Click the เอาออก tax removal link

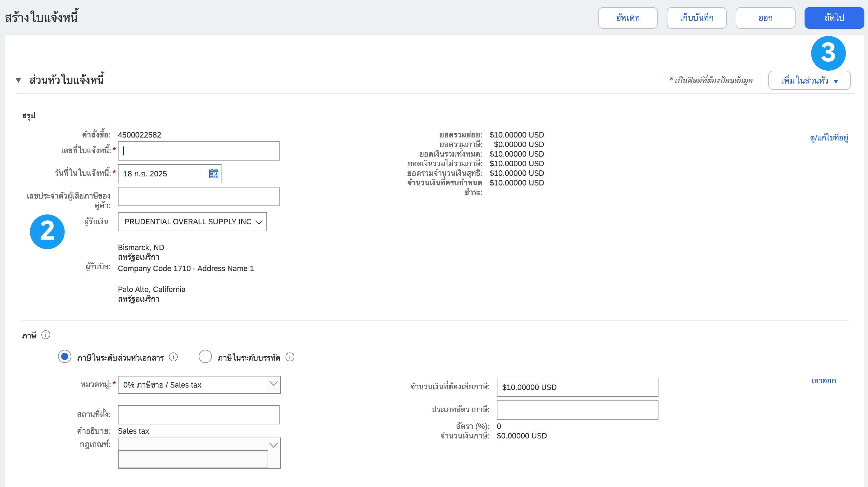[823, 381]
